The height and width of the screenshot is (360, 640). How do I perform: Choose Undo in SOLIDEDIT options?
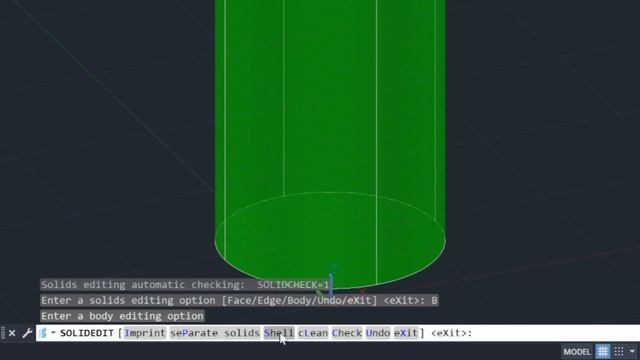[378, 333]
